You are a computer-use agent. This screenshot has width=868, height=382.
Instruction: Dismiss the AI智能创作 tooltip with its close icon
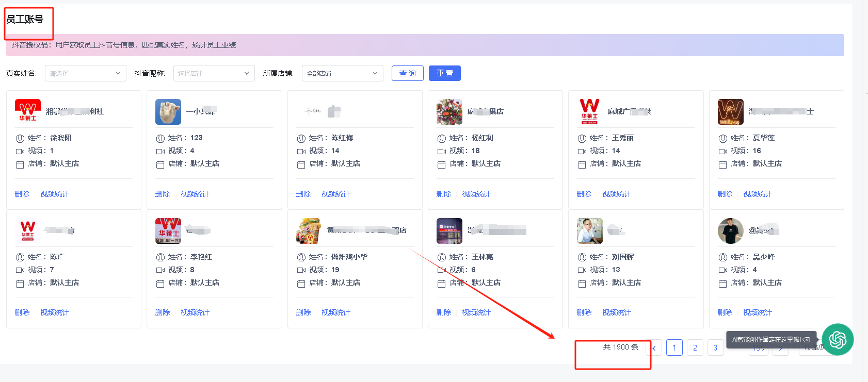(x=807, y=340)
